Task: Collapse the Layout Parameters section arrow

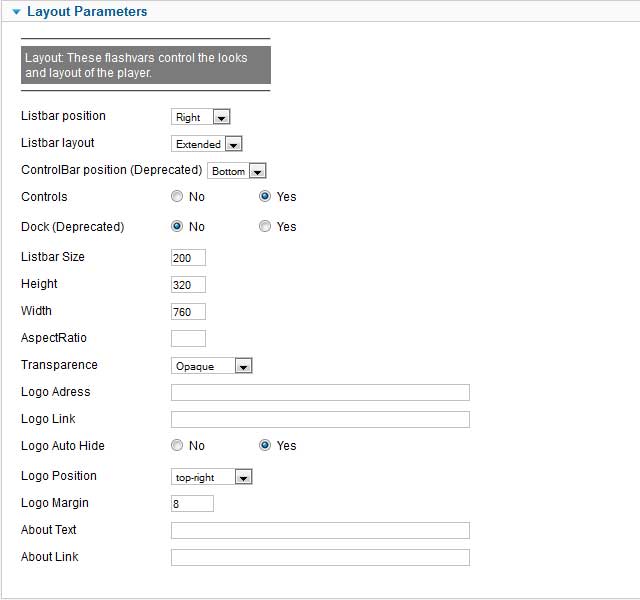Action: pyautogui.click(x=16, y=12)
